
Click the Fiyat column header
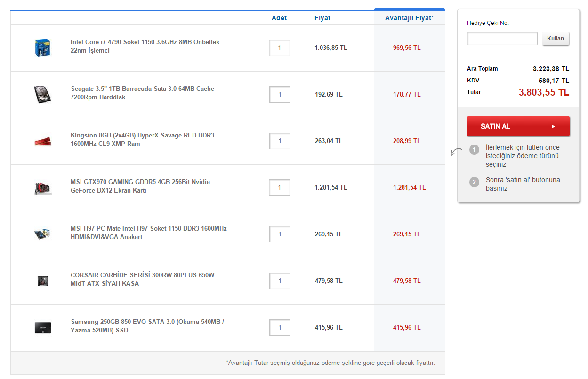[322, 18]
